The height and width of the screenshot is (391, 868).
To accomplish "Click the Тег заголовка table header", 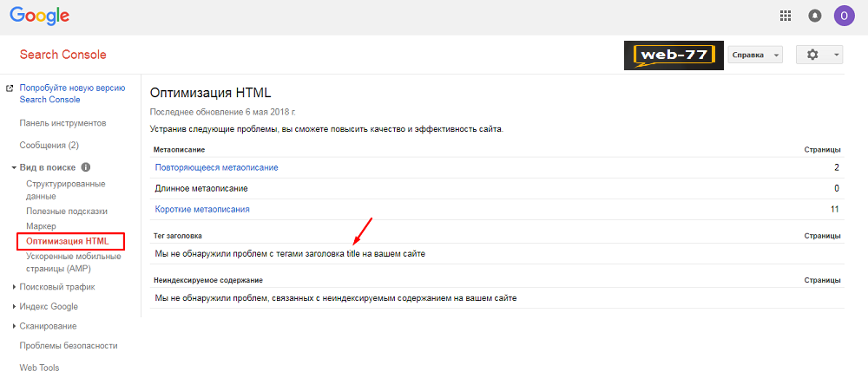I will (x=178, y=236).
